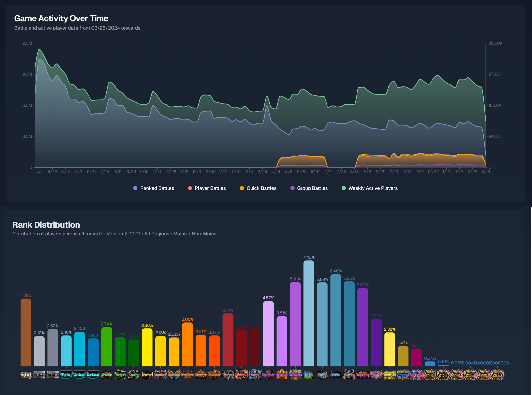Select the Garyu rank icon

(228, 375)
